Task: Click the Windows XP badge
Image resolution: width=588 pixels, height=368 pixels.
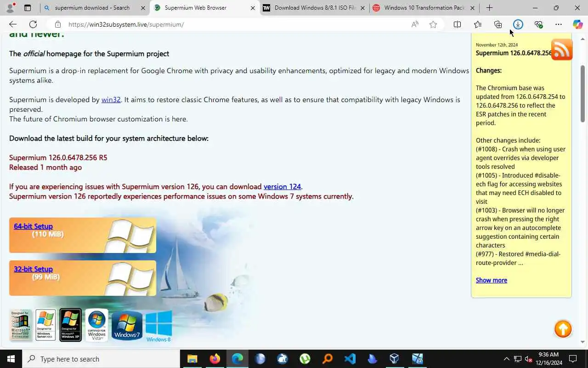Action: click(70, 325)
